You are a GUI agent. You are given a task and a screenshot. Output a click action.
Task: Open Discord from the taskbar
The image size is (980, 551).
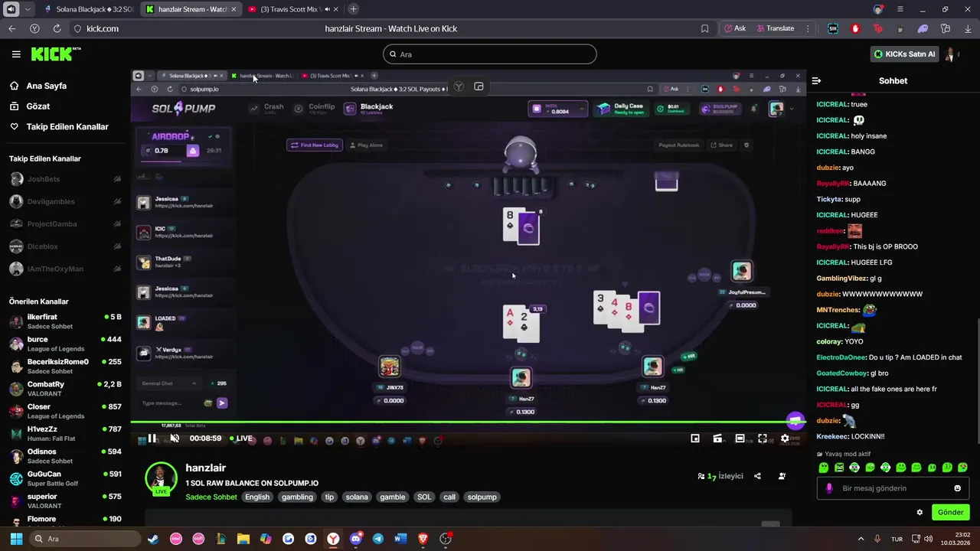tap(355, 539)
